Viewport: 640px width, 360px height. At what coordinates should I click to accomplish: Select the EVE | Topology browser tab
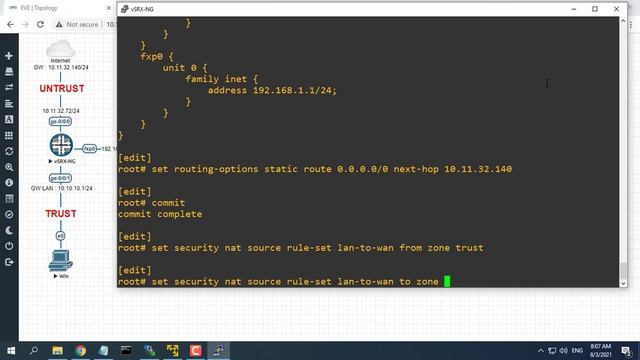(39, 8)
